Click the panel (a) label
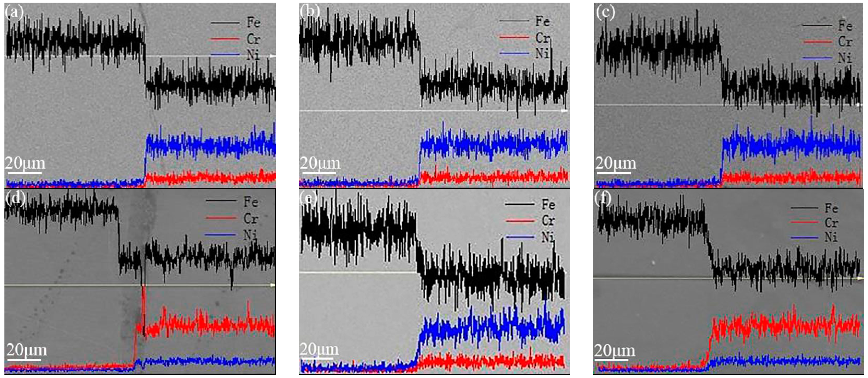The height and width of the screenshot is (378, 868). (x=14, y=12)
